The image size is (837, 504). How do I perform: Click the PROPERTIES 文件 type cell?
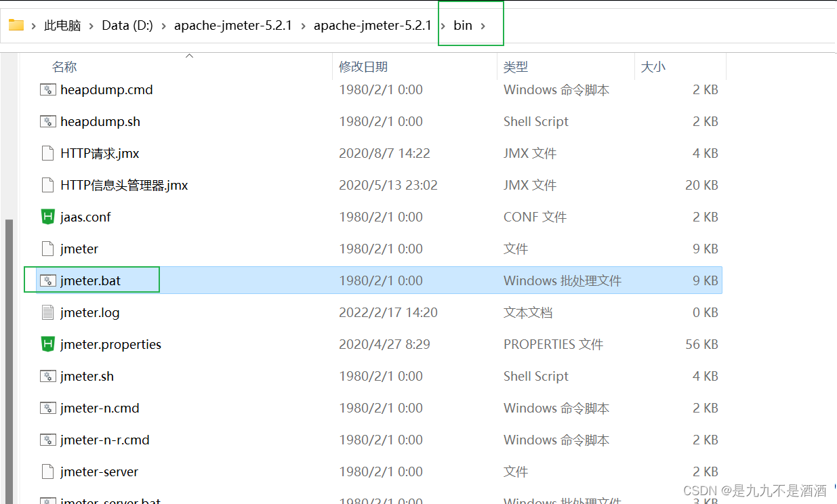pos(553,344)
